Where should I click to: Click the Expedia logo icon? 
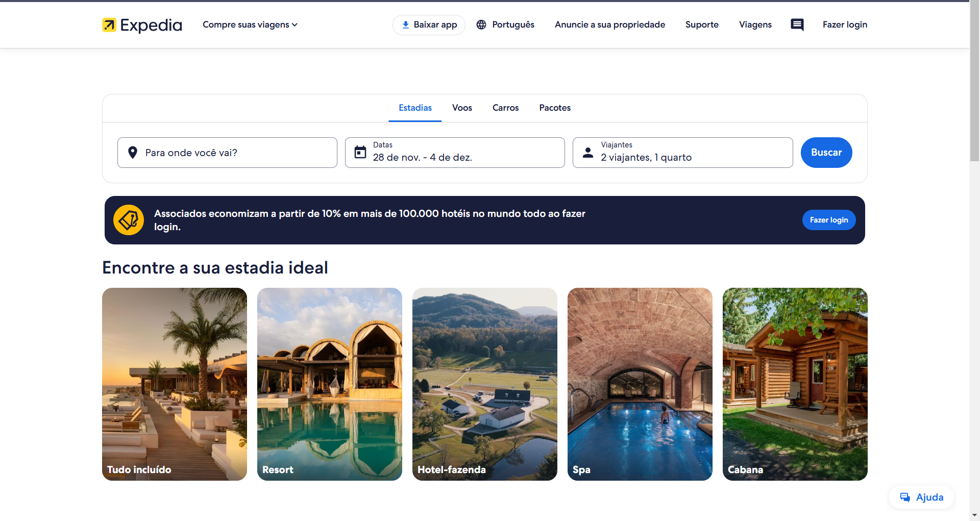pyautogui.click(x=109, y=25)
